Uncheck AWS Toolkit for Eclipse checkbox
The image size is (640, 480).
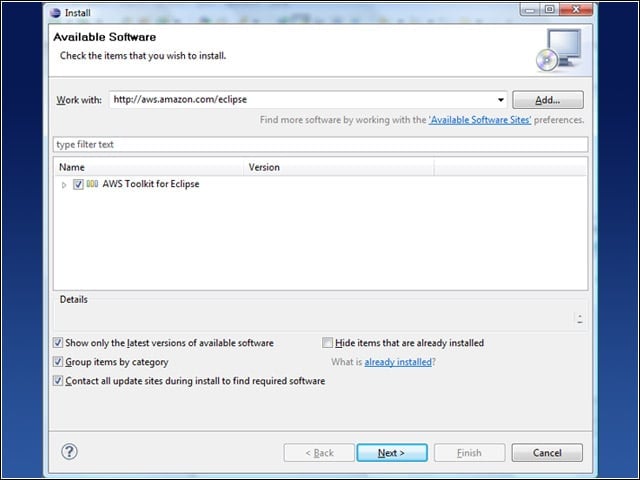(78, 184)
